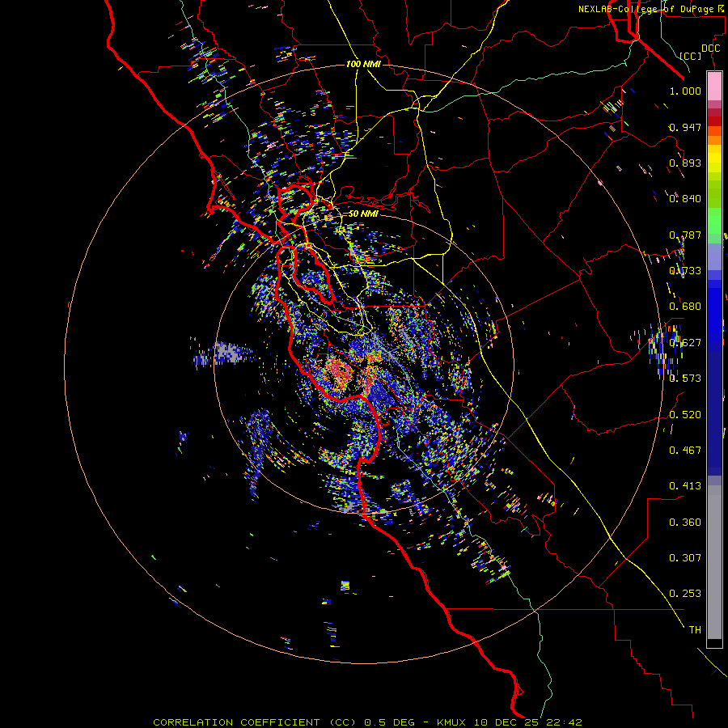
Task: Select the 0.413 scale value
Action: [x=685, y=486]
